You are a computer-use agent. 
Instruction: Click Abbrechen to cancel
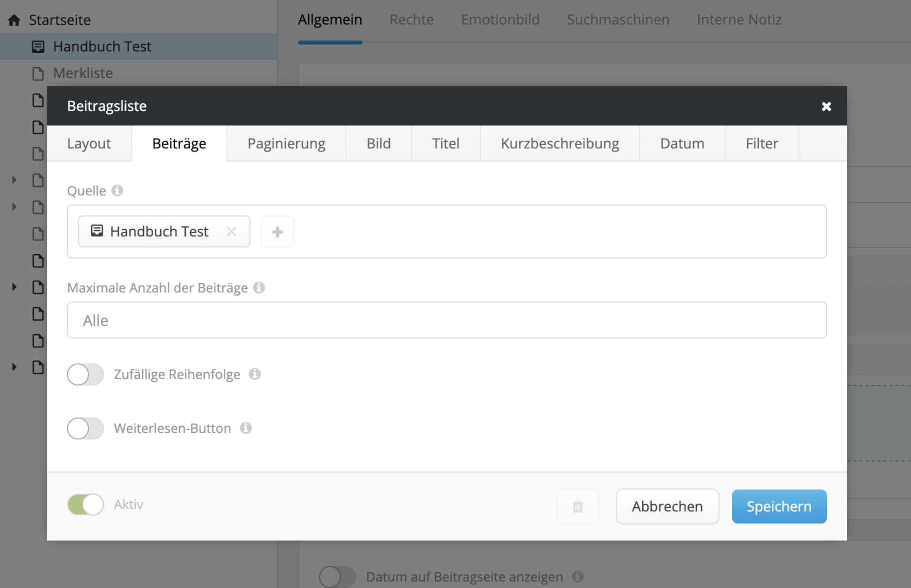[x=667, y=506]
